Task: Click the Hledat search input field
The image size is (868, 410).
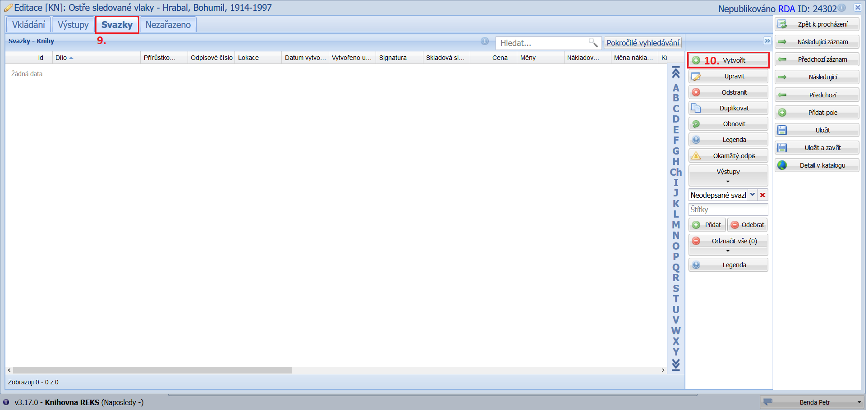Action: click(542, 43)
